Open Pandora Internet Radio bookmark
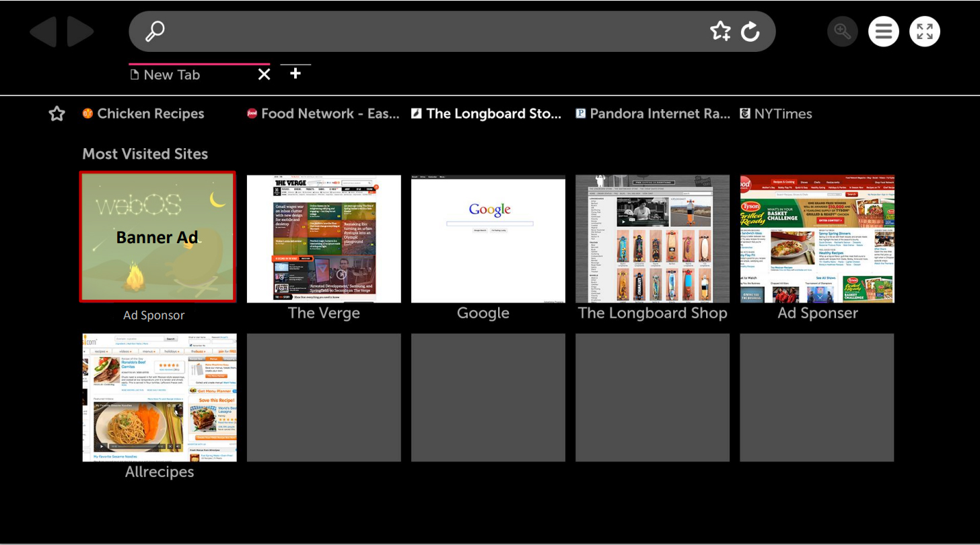 point(653,114)
